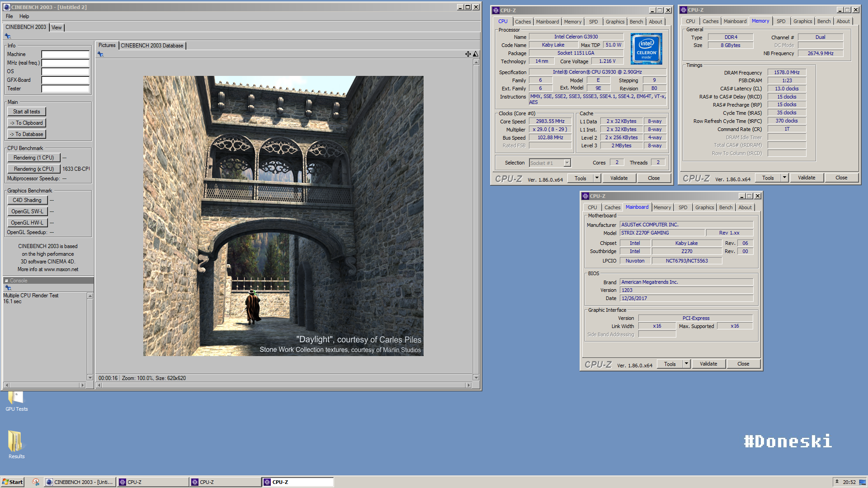868x488 pixels.
Task: Click the About tab in Memory window
Action: (843, 21)
